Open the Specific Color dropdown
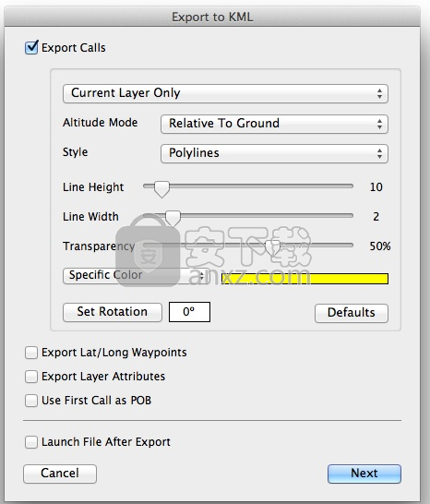 coord(136,276)
